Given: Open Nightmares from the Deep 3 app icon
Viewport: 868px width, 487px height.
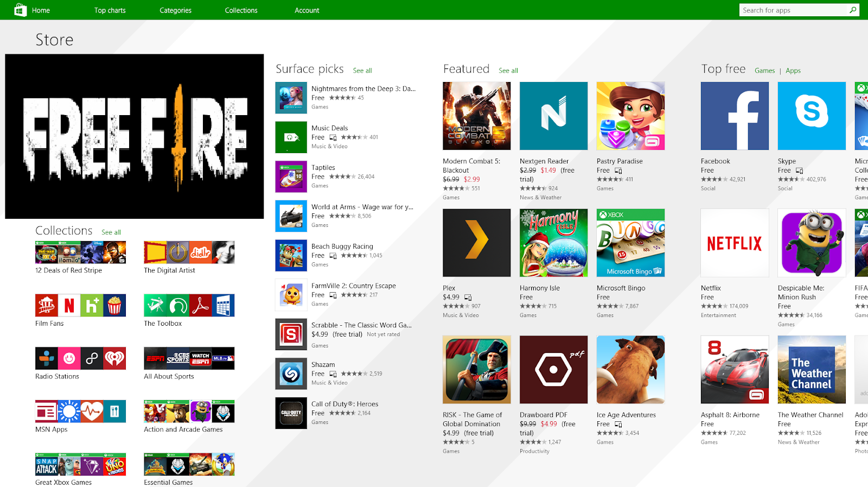Looking at the screenshot, I should 291,98.
